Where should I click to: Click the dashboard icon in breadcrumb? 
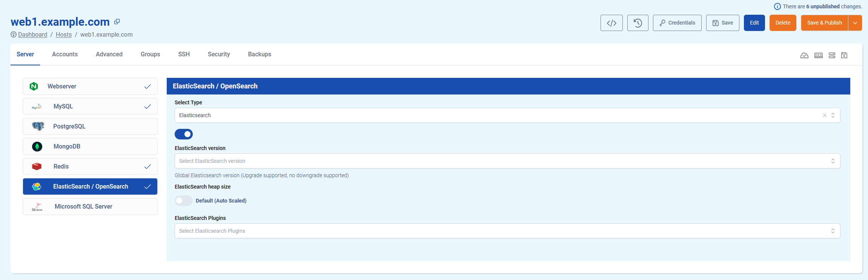point(14,34)
